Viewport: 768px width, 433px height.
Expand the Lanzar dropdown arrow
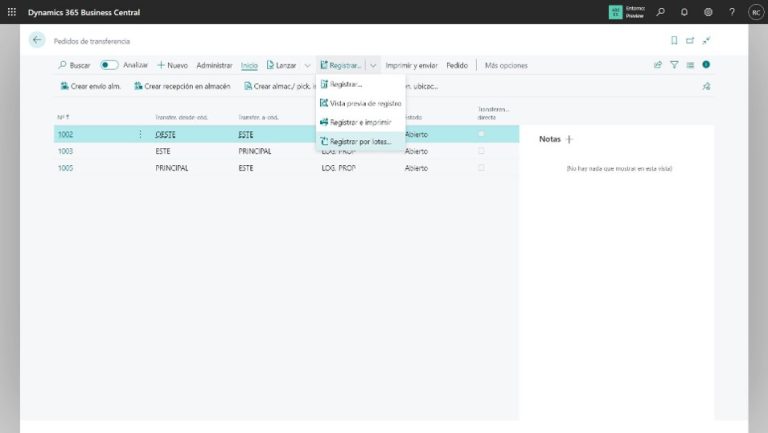pos(307,65)
